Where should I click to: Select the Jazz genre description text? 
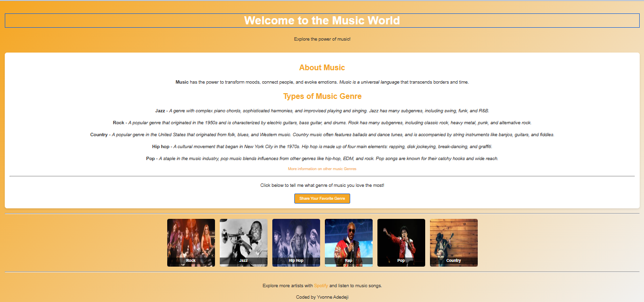(x=322, y=110)
